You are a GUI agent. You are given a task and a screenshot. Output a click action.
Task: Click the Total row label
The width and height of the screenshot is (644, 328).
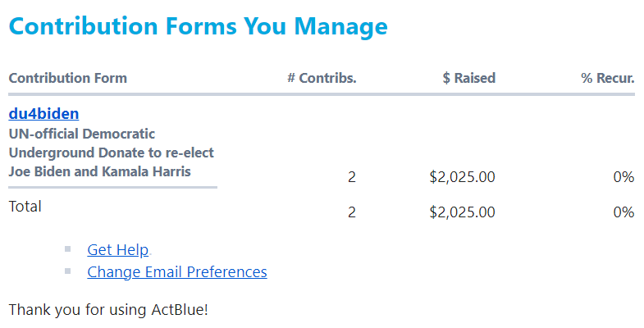click(25, 207)
